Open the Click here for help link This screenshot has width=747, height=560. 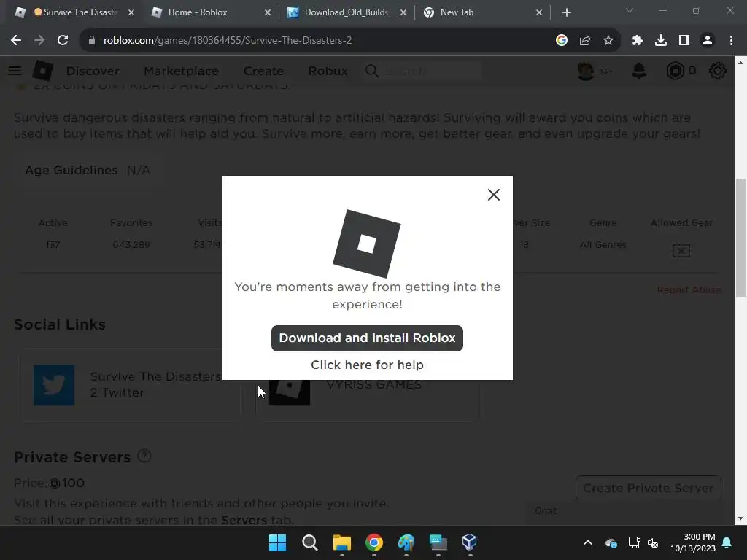point(367,365)
